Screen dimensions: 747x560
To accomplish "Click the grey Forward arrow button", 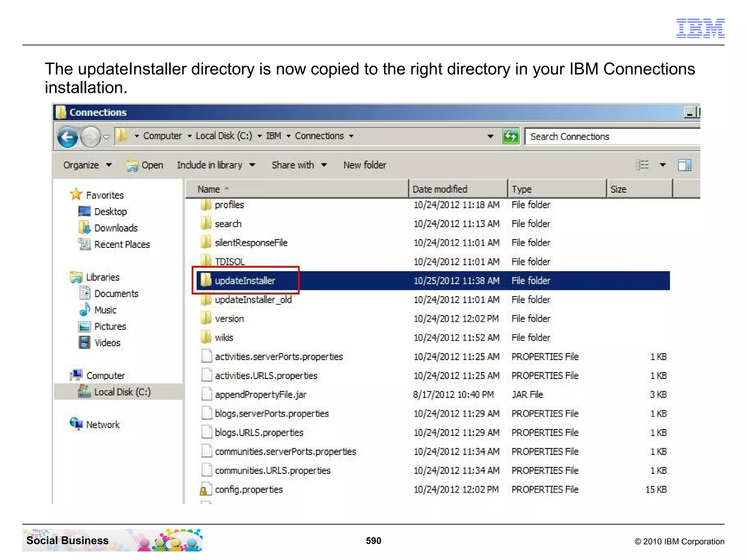I will tap(90, 137).
